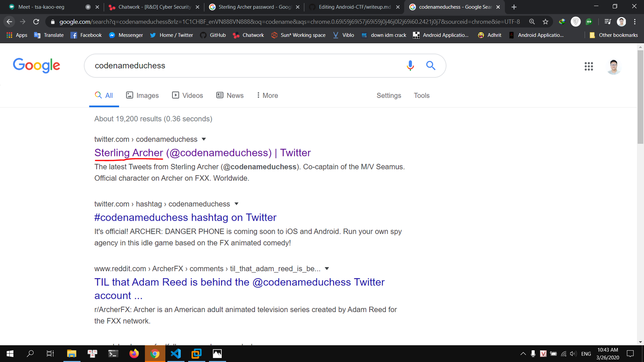Screen dimensions: 644x362
Task: Open the search Tools options
Action: point(422,96)
